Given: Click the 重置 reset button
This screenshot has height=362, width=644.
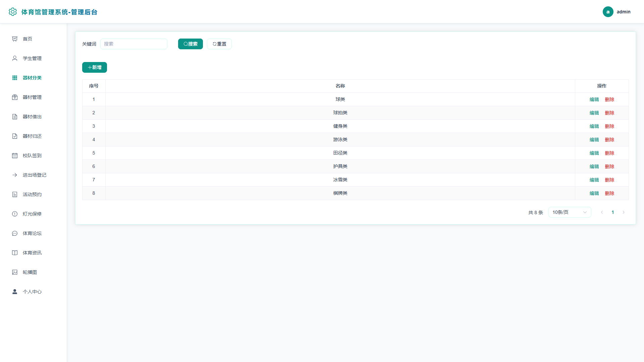Looking at the screenshot, I should point(219,44).
